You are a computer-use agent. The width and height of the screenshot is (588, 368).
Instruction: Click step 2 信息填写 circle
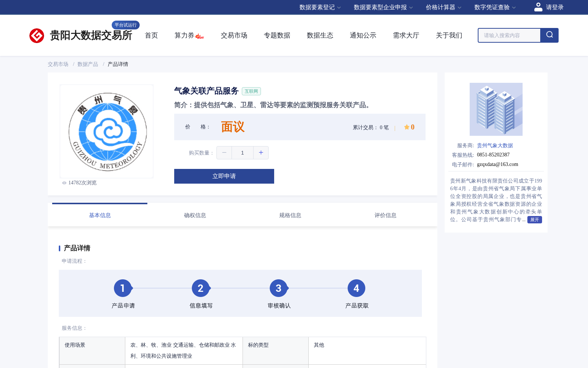point(201,288)
